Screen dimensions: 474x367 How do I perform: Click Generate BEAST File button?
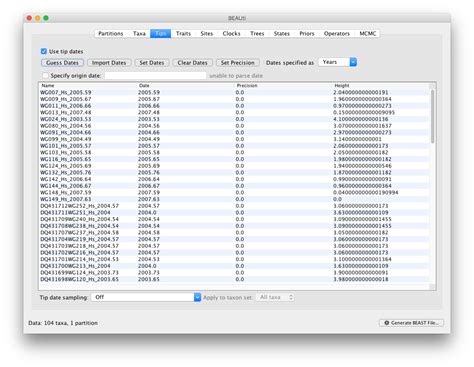point(411,323)
